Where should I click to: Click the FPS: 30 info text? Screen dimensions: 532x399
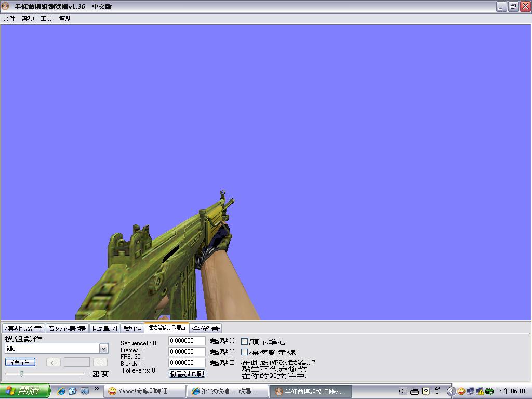coord(130,356)
